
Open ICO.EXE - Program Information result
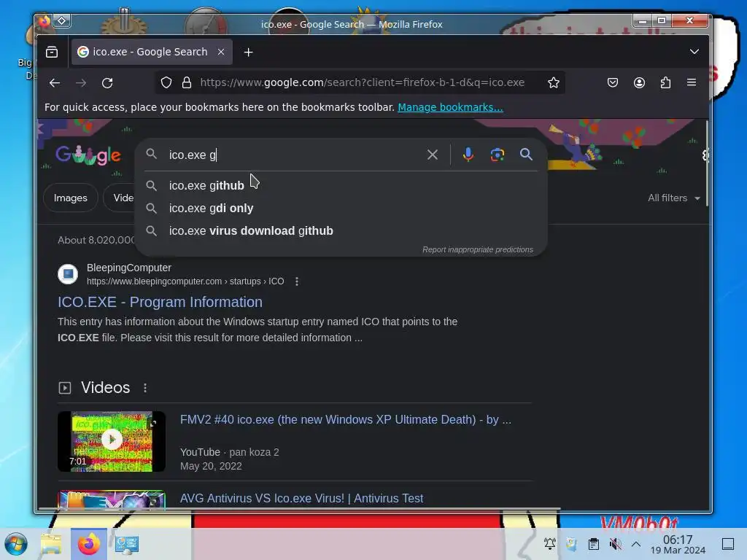[x=160, y=302]
